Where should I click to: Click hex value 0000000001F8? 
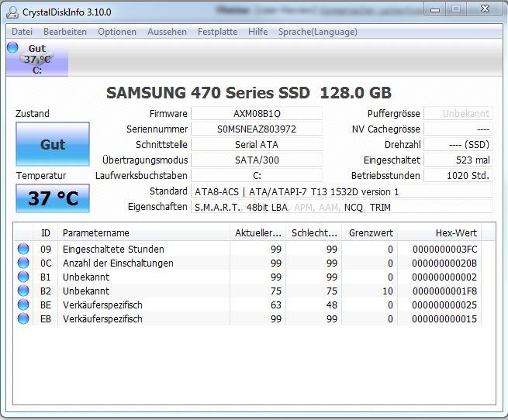pos(445,291)
